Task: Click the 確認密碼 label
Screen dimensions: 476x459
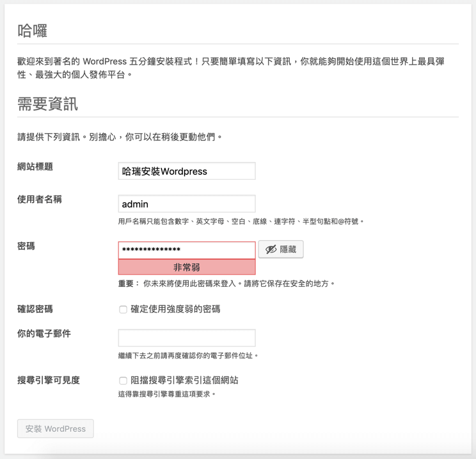Action: click(35, 309)
